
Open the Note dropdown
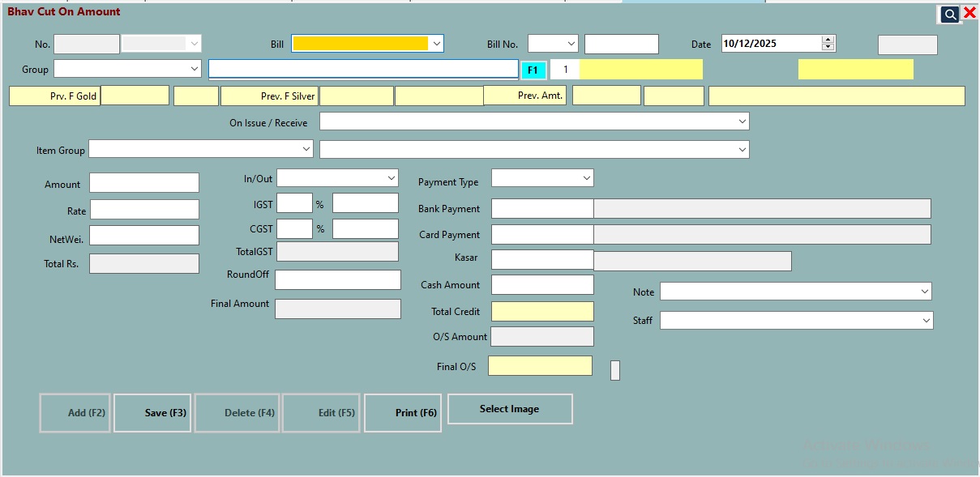(924, 292)
